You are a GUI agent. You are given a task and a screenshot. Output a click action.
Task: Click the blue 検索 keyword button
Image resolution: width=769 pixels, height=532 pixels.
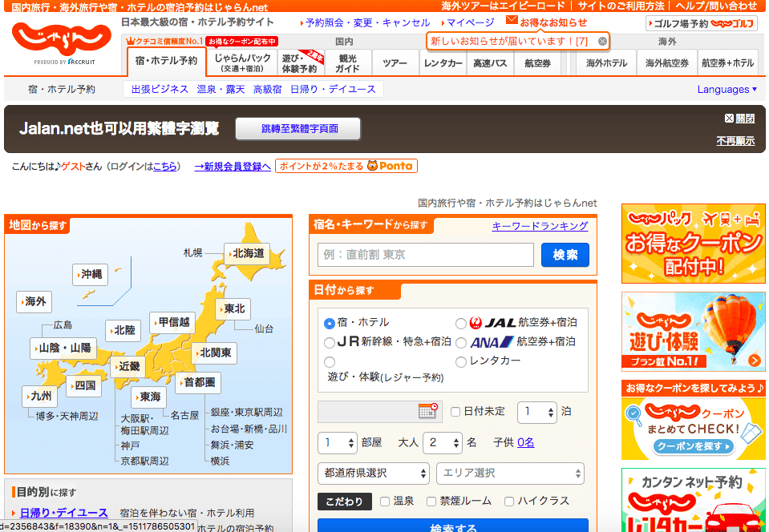tap(565, 255)
